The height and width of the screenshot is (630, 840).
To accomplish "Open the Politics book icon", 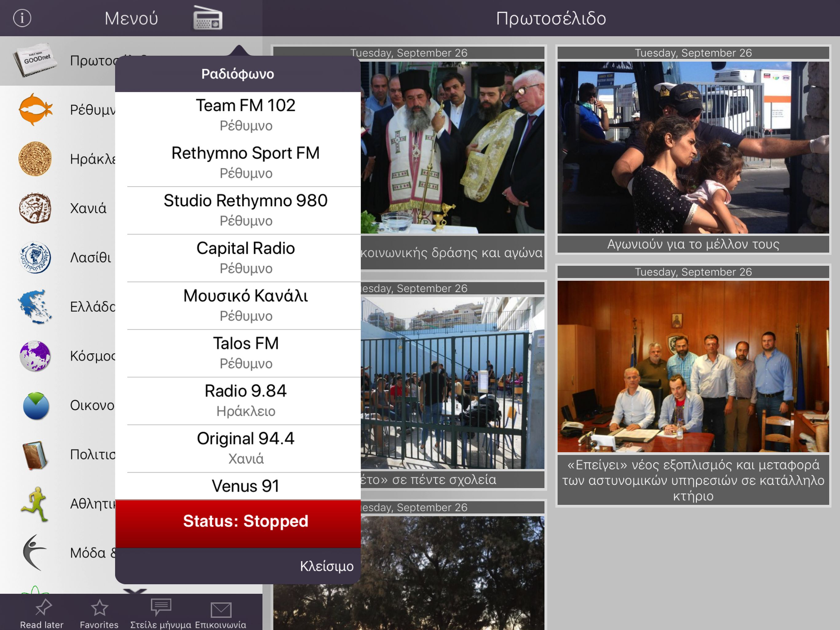I will (x=35, y=455).
